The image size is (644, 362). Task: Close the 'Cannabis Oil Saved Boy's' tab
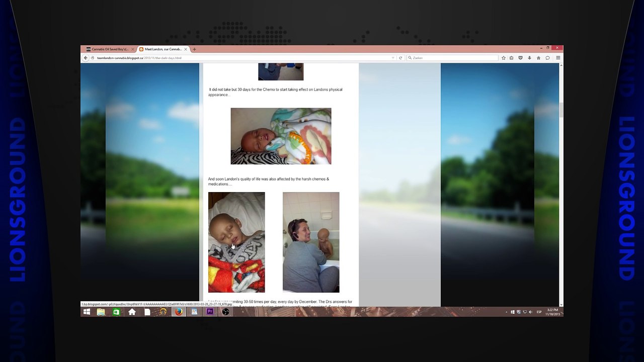coord(133,49)
